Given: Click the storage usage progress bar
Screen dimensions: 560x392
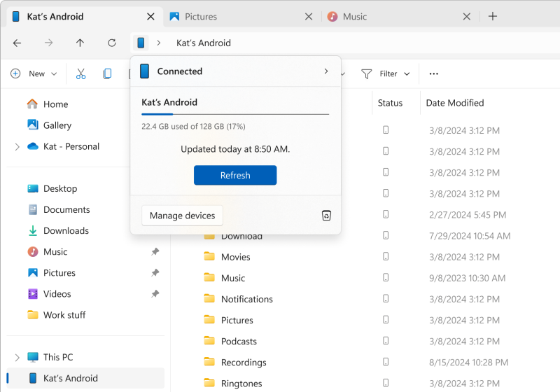Looking at the screenshot, I should pos(235,114).
